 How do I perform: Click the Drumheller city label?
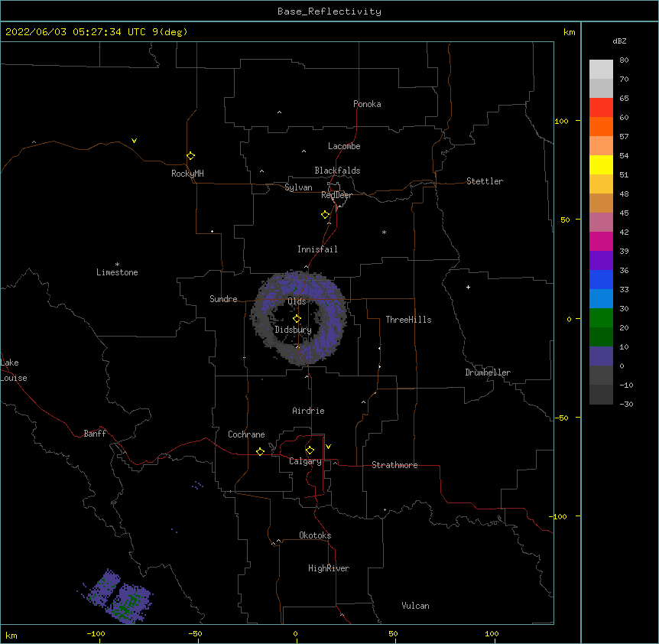488,372
